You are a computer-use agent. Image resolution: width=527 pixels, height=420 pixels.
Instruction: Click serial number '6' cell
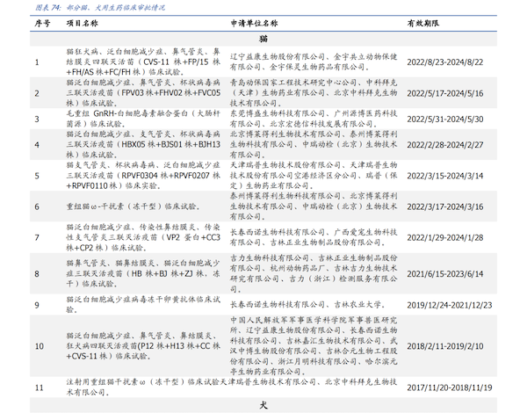(x=37, y=207)
